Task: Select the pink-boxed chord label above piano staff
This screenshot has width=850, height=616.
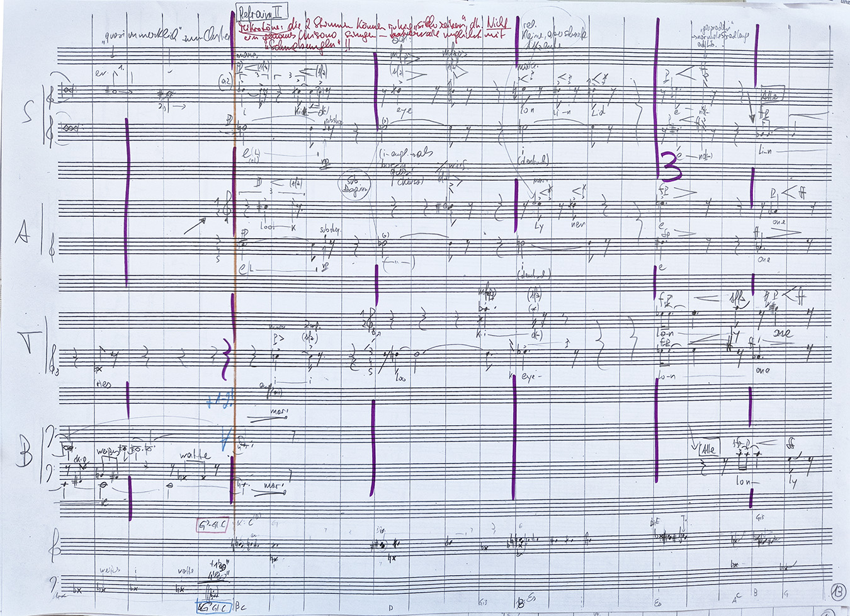Action: click(211, 524)
